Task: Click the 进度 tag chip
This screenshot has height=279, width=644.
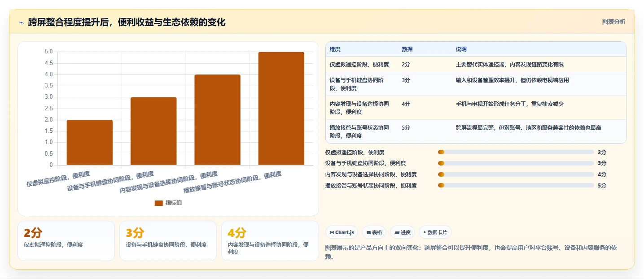Action: [403, 232]
